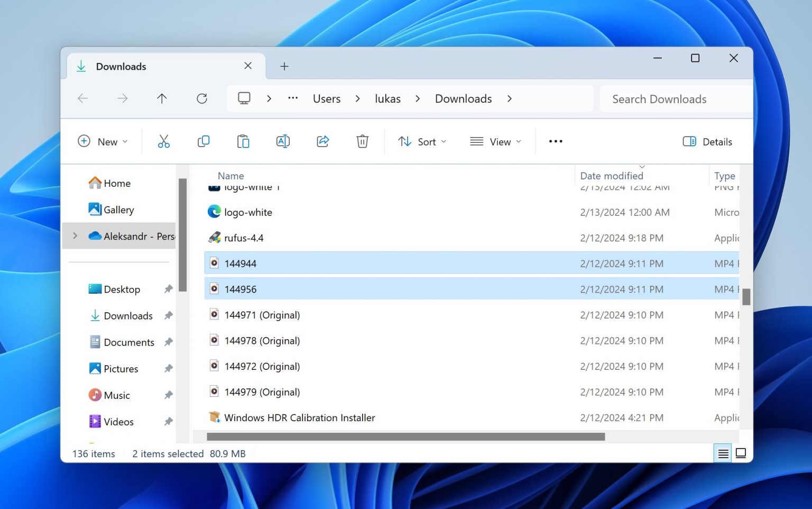Switch to compact details view at bottom right

coord(722,453)
